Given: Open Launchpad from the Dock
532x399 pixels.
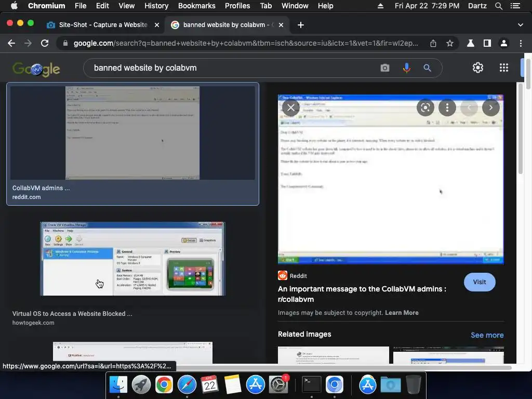Looking at the screenshot, I should [x=141, y=385].
